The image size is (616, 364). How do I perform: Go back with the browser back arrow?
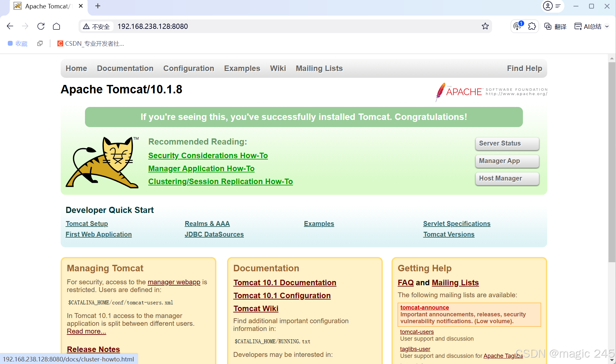point(10,26)
